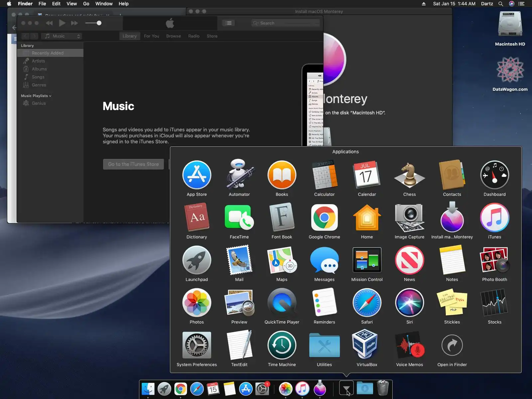
Task: Click the Dartz user name in menu bar
Action: click(487, 4)
